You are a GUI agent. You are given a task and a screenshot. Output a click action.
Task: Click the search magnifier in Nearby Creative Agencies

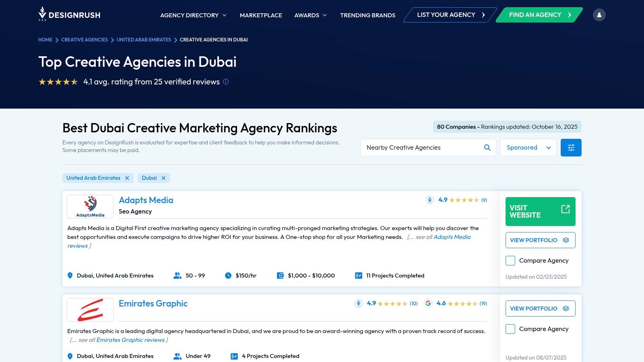487,148
